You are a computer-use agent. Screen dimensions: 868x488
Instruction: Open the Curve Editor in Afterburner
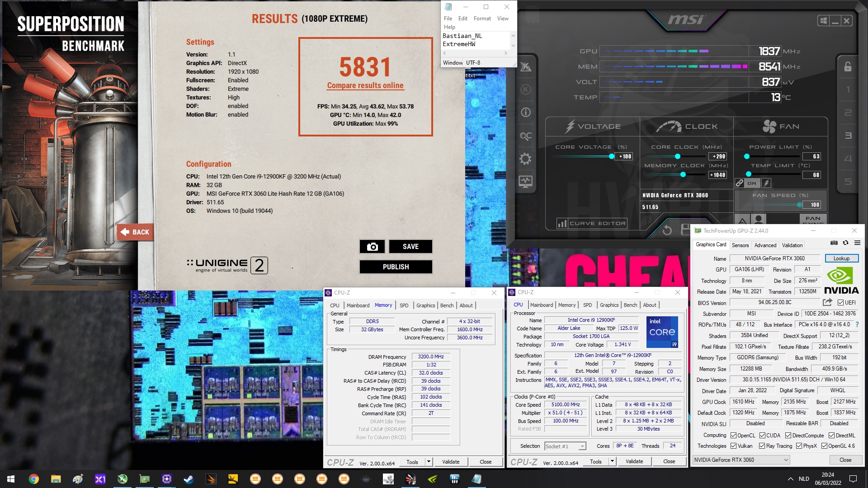[x=592, y=223]
